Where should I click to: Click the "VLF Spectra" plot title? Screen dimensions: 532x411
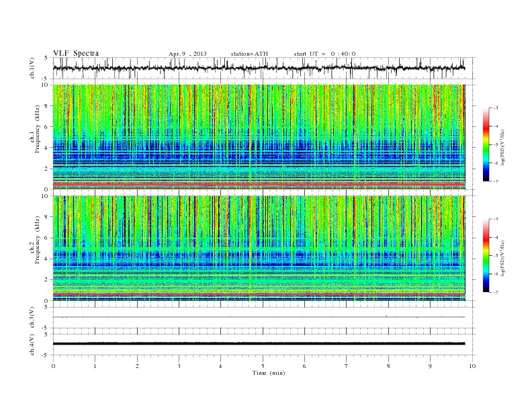coord(76,53)
